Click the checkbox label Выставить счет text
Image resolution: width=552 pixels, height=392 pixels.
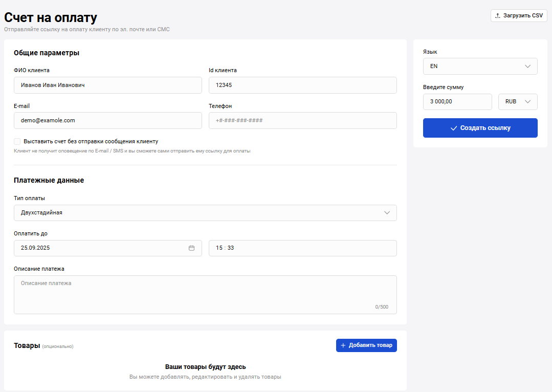pyautogui.click(x=91, y=141)
